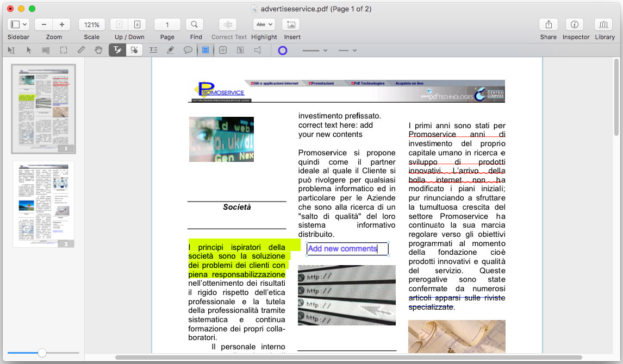Open the Inspector panel

coord(575,24)
